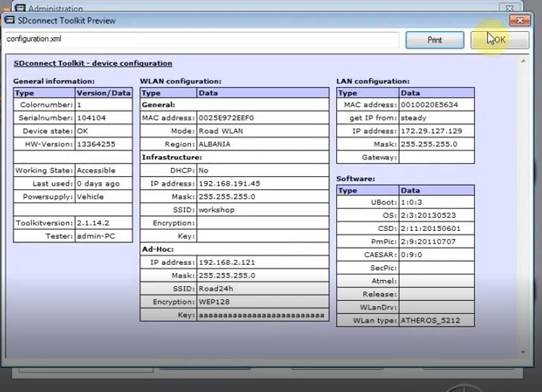Select WLan type value ATHEROS_5212
Screen dimensions: 542x392
tap(431, 320)
